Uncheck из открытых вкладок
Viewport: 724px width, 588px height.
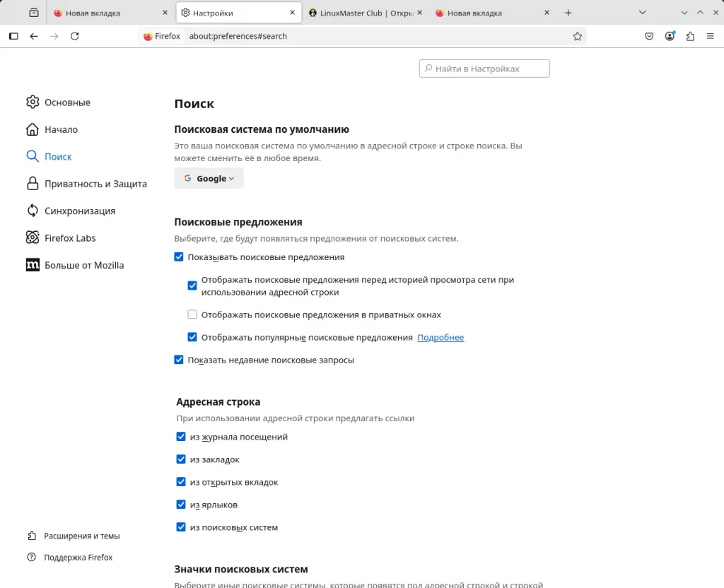[x=181, y=482]
